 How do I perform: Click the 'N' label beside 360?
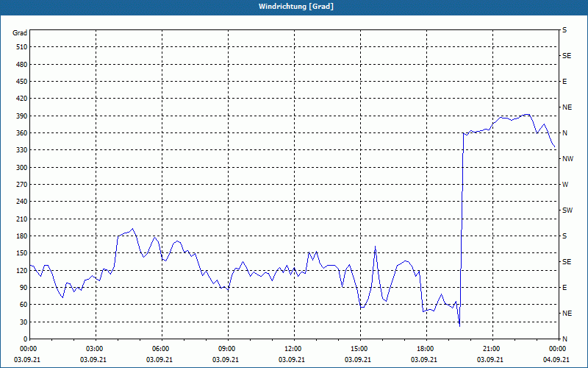tap(564, 133)
